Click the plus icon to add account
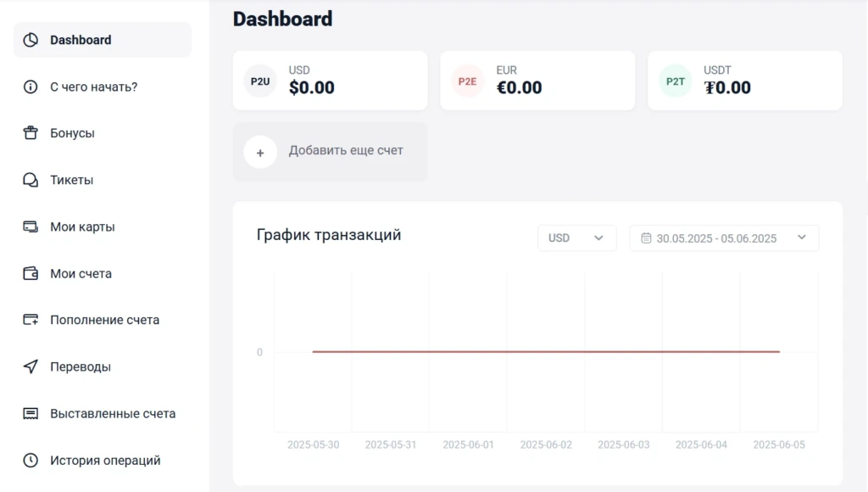 pyautogui.click(x=260, y=153)
